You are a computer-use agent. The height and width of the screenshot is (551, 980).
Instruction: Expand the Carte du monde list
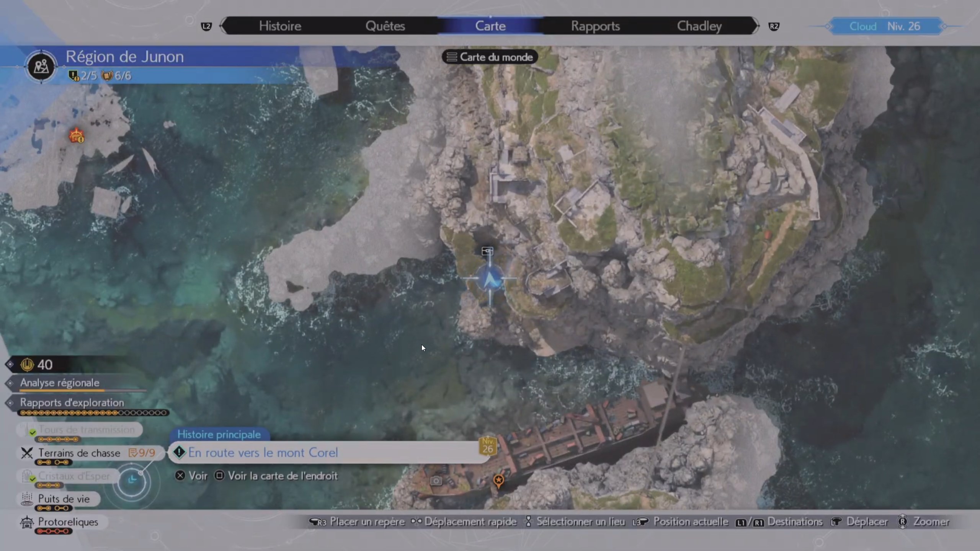[490, 57]
